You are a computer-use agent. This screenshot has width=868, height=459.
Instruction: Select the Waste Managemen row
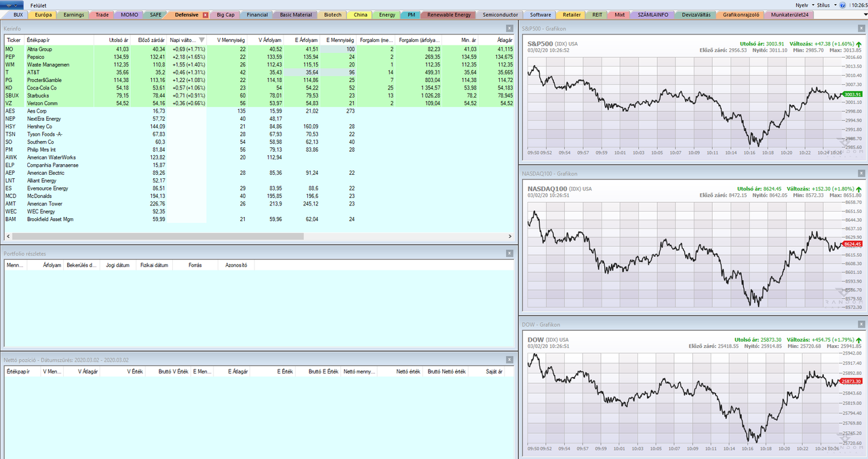259,64
